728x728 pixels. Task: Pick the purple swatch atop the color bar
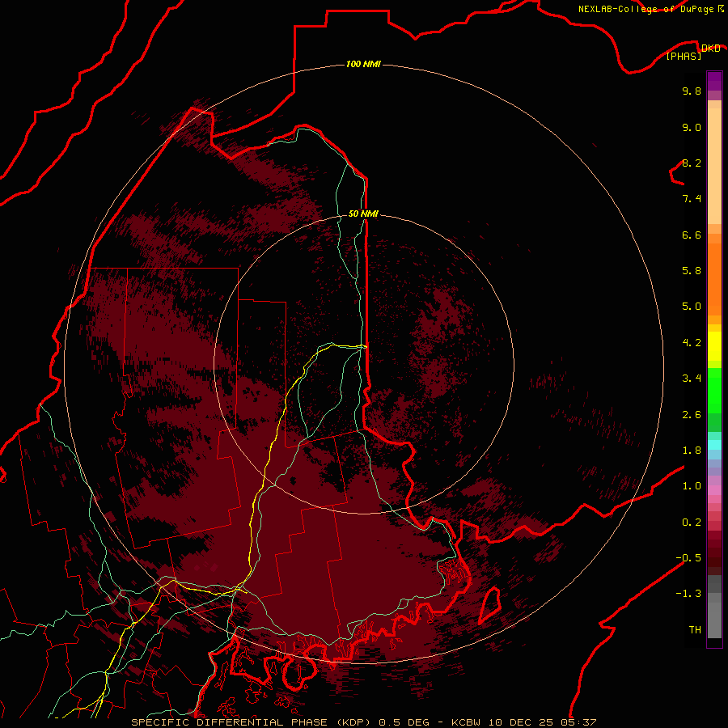[x=714, y=81]
